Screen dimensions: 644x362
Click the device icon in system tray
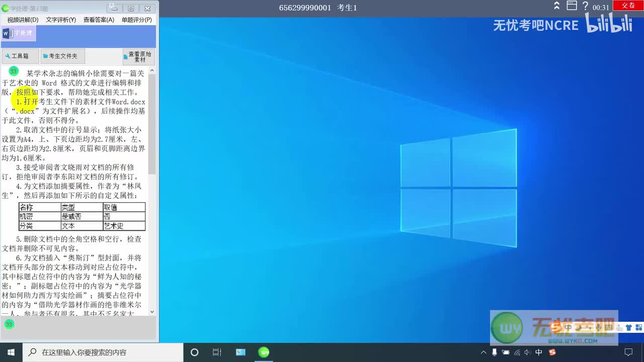tap(495, 352)
